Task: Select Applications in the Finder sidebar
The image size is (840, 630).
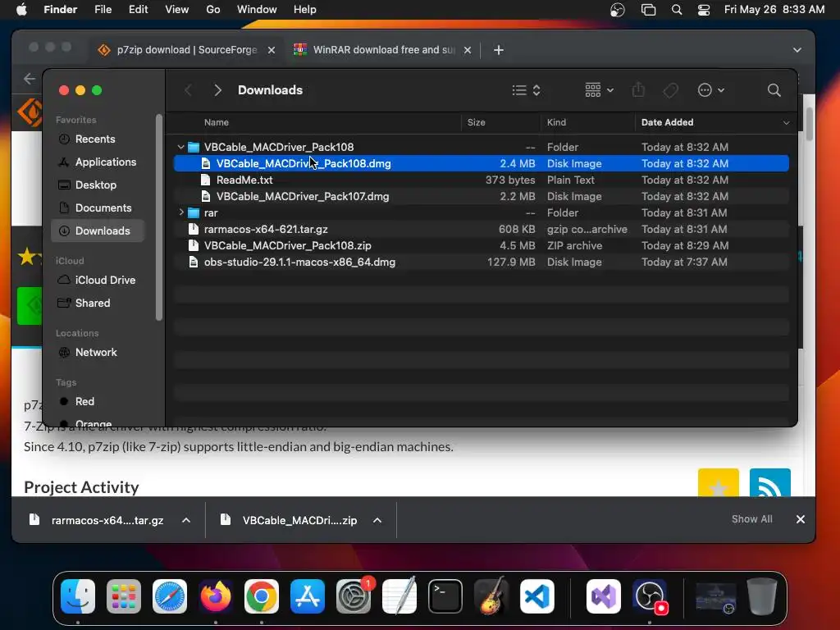Action: pyautogui.click(x=98, y=162)
